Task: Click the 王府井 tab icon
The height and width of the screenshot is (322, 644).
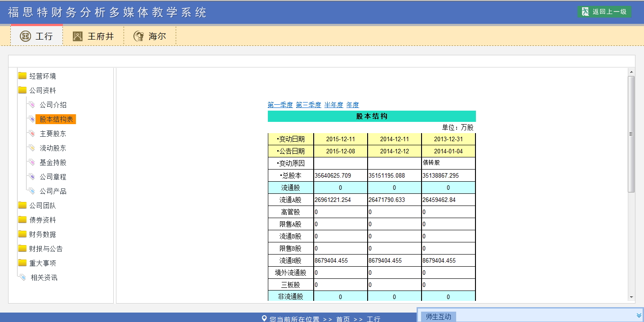Action: [x=78, y=36]
